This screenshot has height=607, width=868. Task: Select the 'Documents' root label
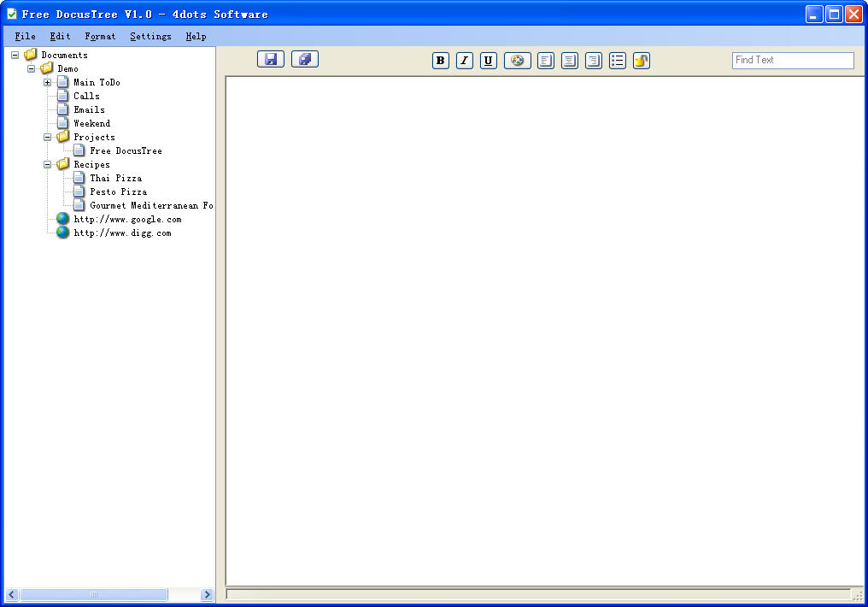click(x=64, y=55)
